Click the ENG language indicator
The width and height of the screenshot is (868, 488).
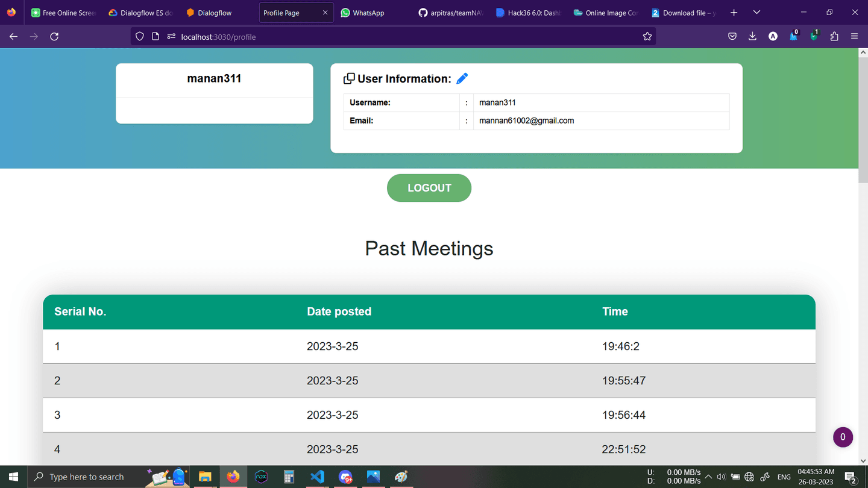[784, 477]
